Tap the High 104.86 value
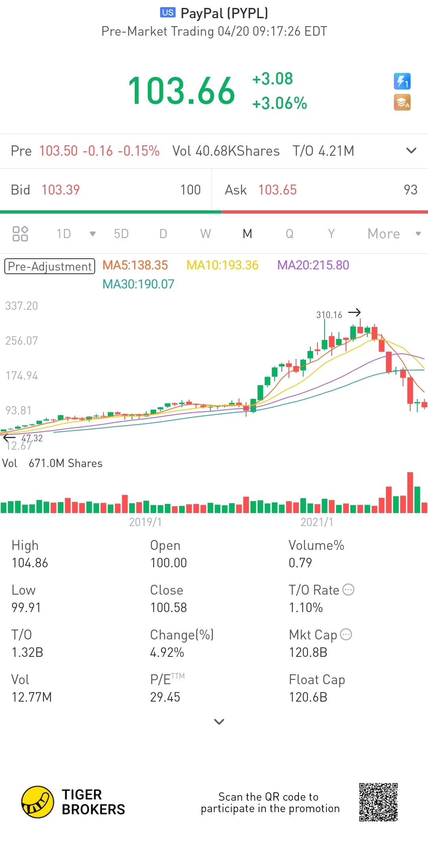The image size is (428, 868). tap(30, 563)
